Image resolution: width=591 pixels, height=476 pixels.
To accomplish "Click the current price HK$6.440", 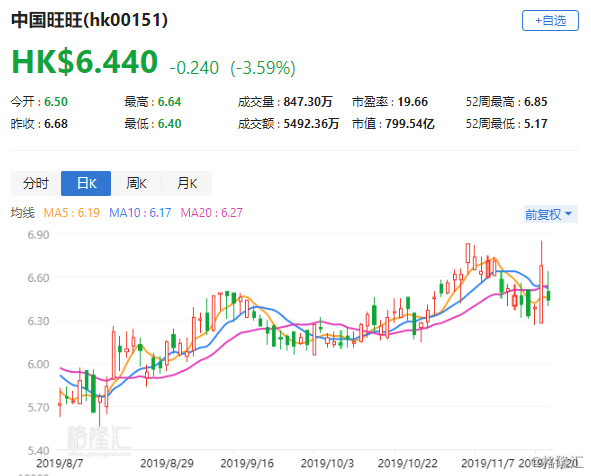I will point(85,61).
